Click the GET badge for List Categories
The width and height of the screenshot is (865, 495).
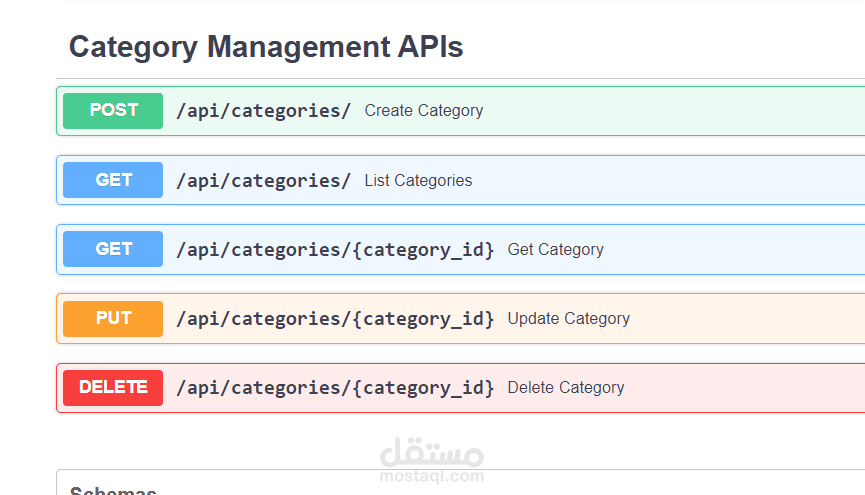click(113, 180)
